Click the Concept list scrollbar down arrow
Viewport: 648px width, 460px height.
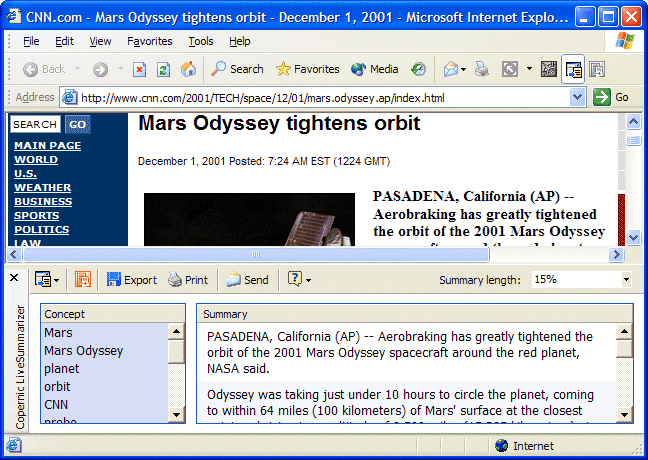[176, 415]
